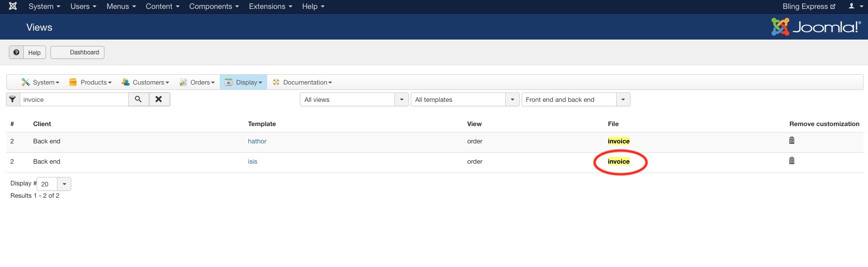Click the filter funnel icon
Image resolution: width=868 pixels, height=267 pixels.
coord(13,99)
